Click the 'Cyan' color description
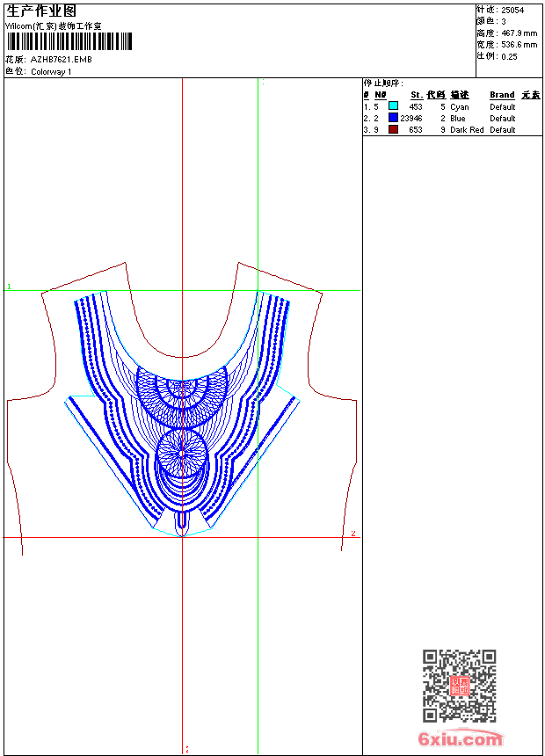Viewport: 545px width, 756px height. pyautogui.click(x=460, y=107)
